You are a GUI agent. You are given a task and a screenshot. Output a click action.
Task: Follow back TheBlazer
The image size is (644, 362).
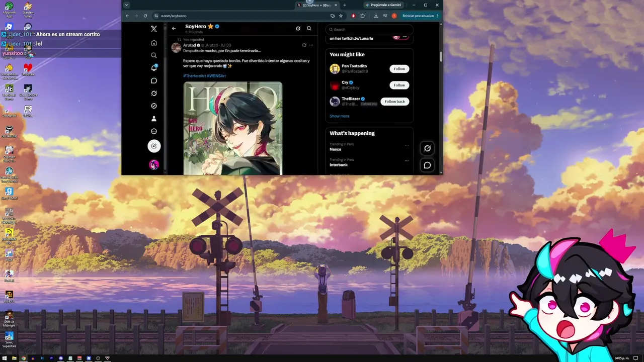(395, 102)
